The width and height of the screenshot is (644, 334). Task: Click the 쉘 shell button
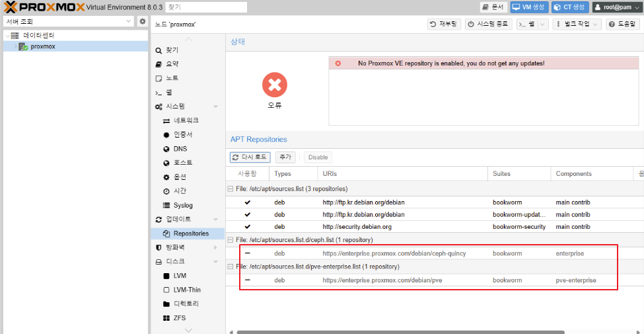[x=526, y=24]
